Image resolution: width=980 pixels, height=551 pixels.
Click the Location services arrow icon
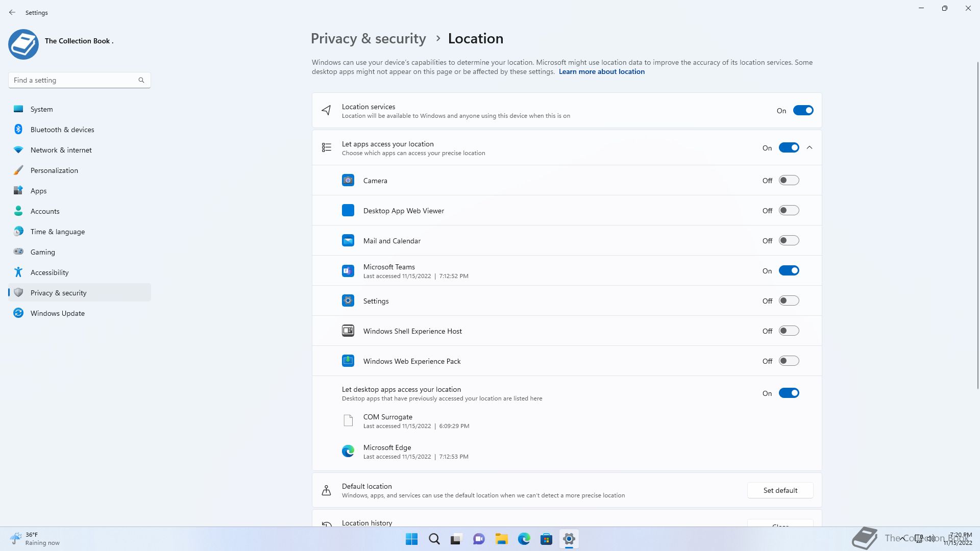[x=326, y=110]
